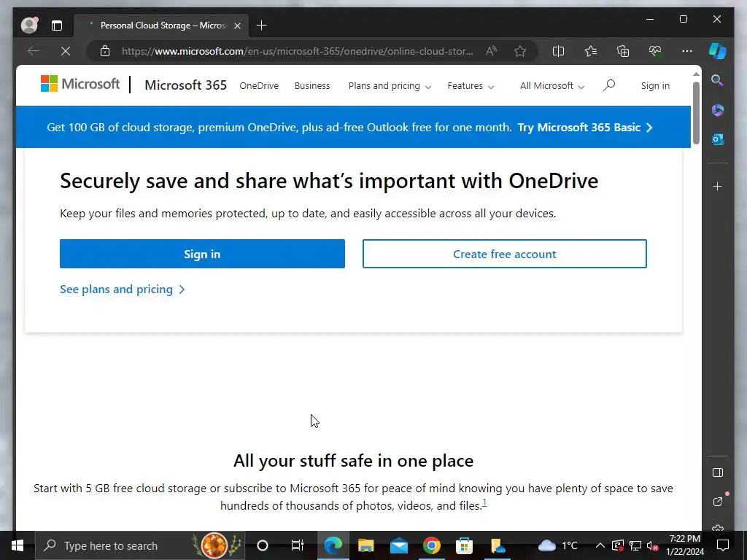Click the muted volume icon
747x560 pixels.
coord(652,545)
